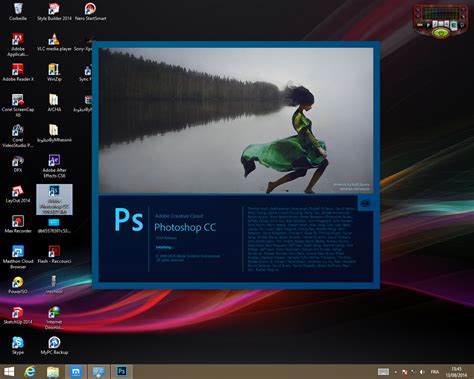This screenshot has width=474, height=379.
Task: Launch PowerISO desktop shortcut
Action: coord(18,285)
